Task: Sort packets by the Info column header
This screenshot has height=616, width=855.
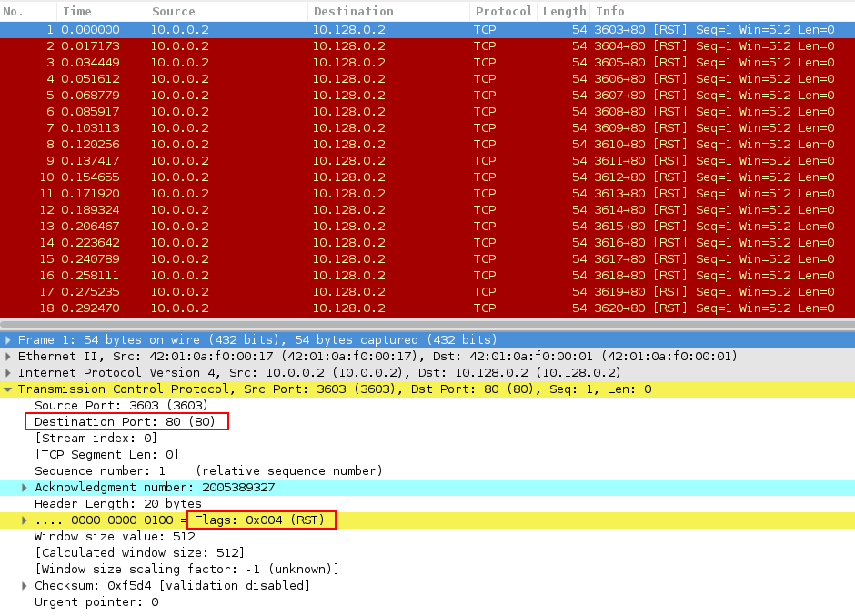Action: click(x=723, y=11)
